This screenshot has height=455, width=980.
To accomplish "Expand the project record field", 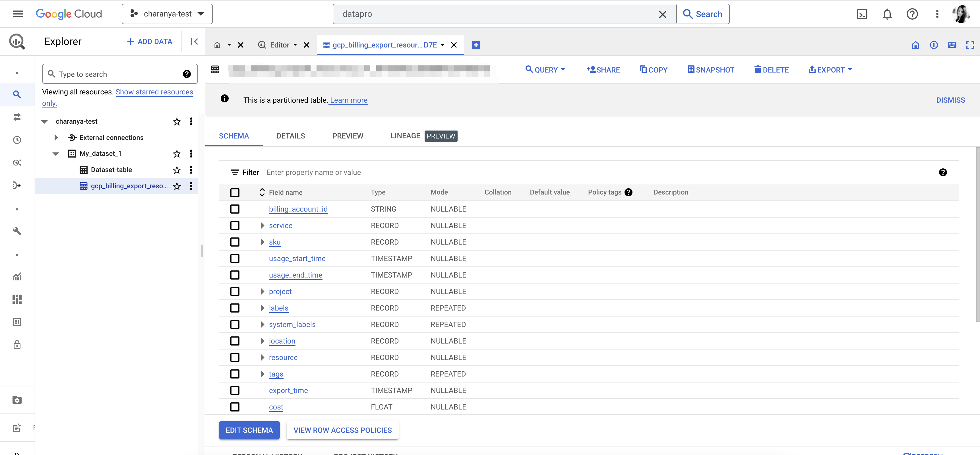I will 262,292.
